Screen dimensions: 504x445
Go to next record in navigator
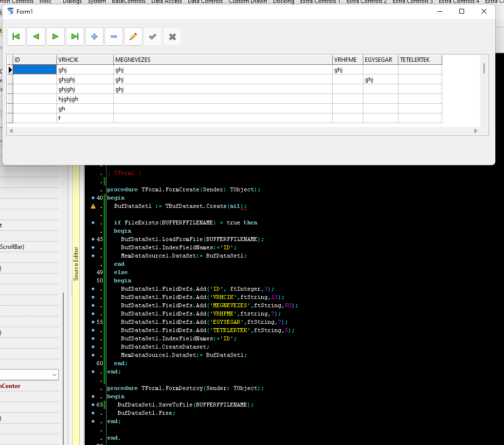point(55,37)
